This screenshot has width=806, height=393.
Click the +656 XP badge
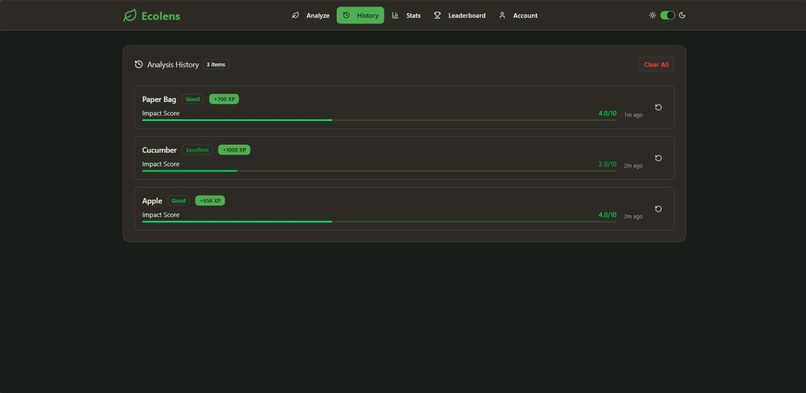point(210,201)
